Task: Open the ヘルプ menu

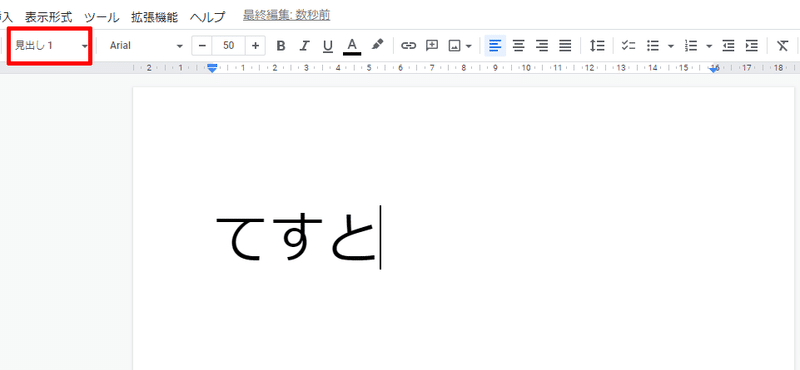Action: click(x=207, y=17)
